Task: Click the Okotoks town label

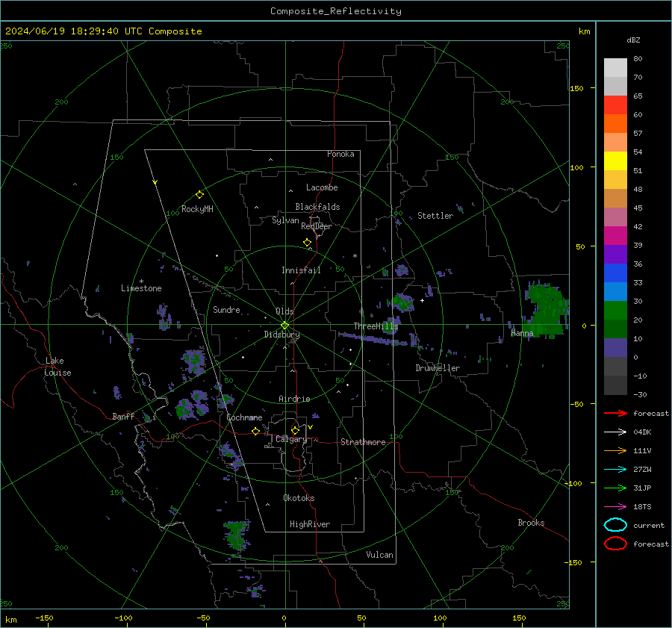Action: [x=299, y=498]
